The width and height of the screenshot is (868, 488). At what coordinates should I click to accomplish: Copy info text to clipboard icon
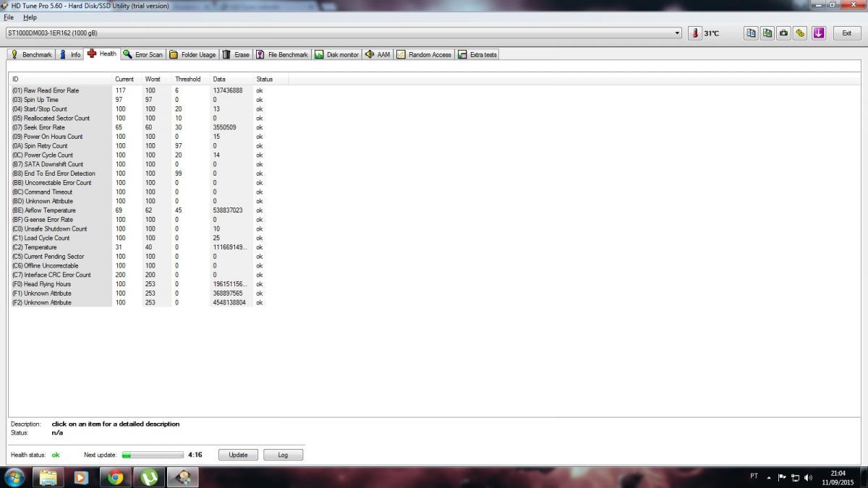pyautogui.click(x=751, y=33)
